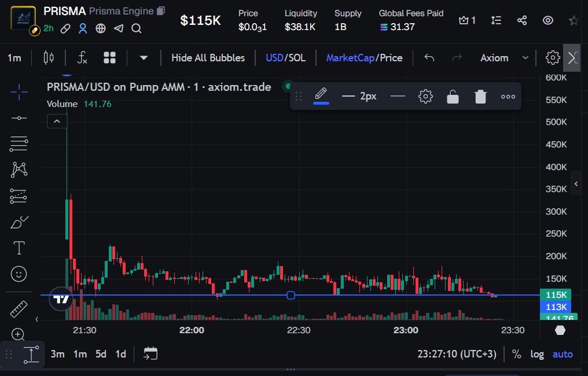588x376 pixels.
Task: Select the 5d time range
Action: pyautogui.click(x=101, y=354)
